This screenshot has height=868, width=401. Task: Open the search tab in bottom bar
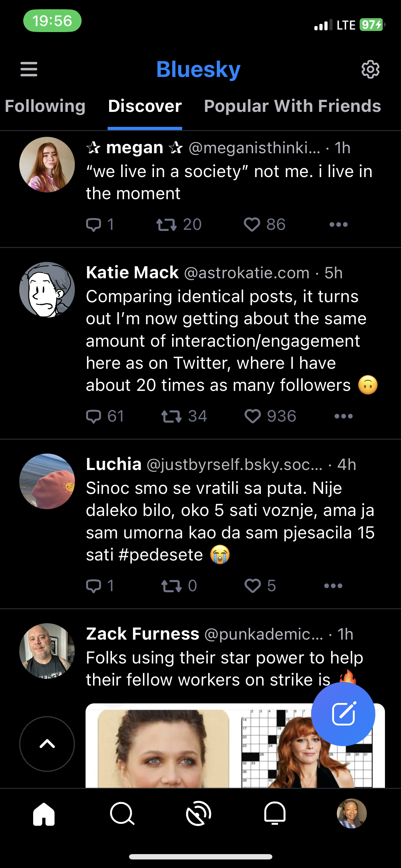(x=122, y=813)
